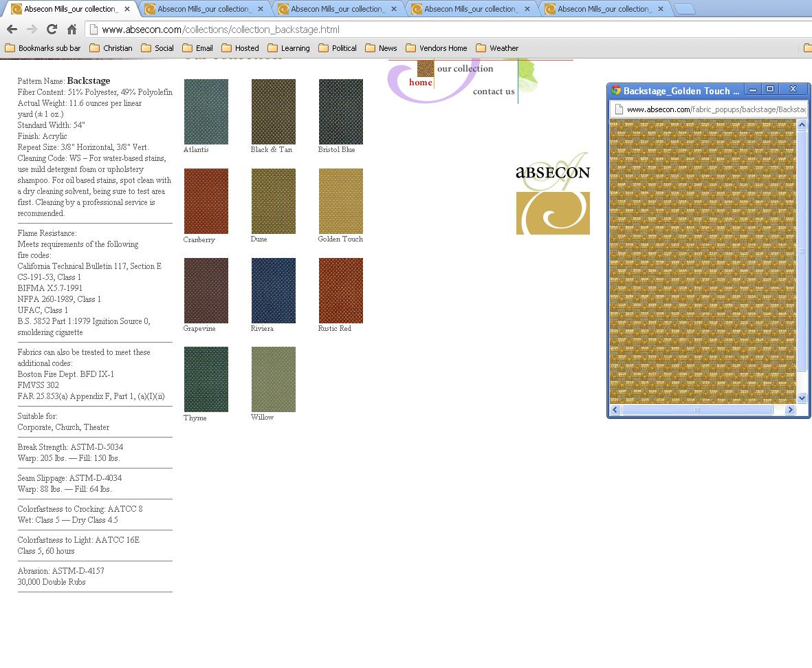Open the browser home page icon

72,30
